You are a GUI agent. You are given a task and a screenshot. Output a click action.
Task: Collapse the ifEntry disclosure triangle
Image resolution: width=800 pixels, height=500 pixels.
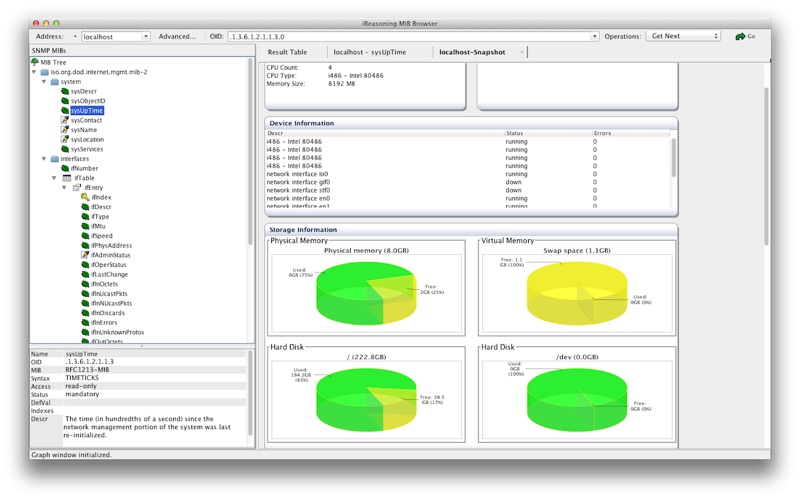pos(65,188)
